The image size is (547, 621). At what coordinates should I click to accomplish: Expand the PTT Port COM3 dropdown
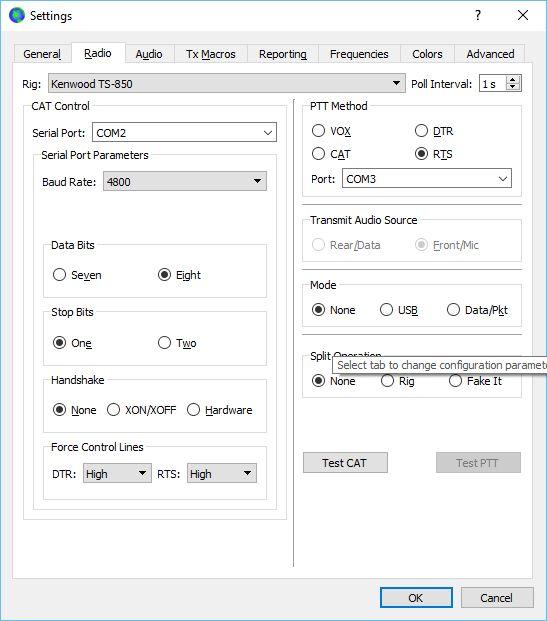pyautogui.click(x=427, y=179)
